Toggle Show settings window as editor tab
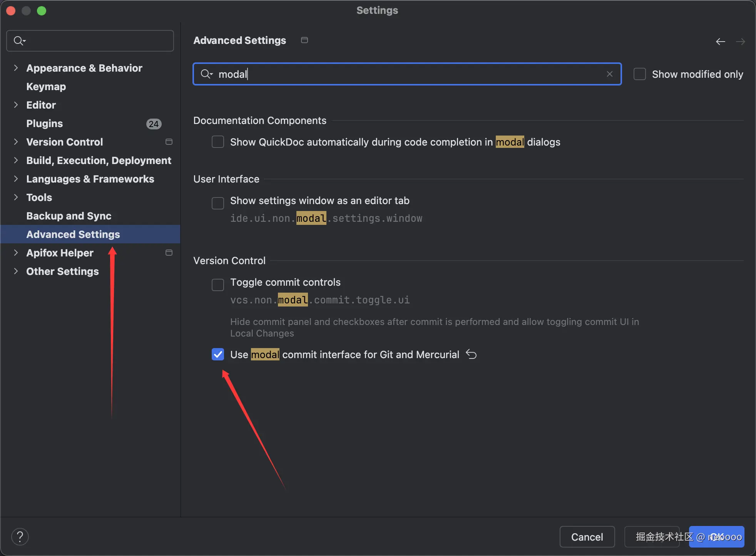Image resolution: width=756 pixels, height=556 pixels. [218, 203]
